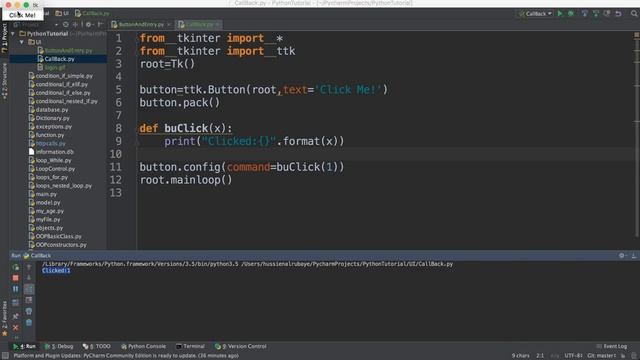Click hide project panel icon
The image size is (640, 360).
100,24
